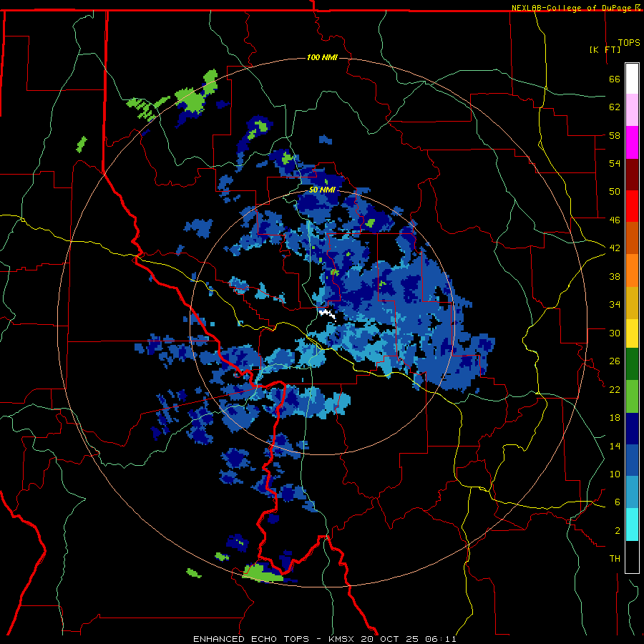Select the dark green legend swatch
Screen dimensions: 644x644
pos(632,364)
